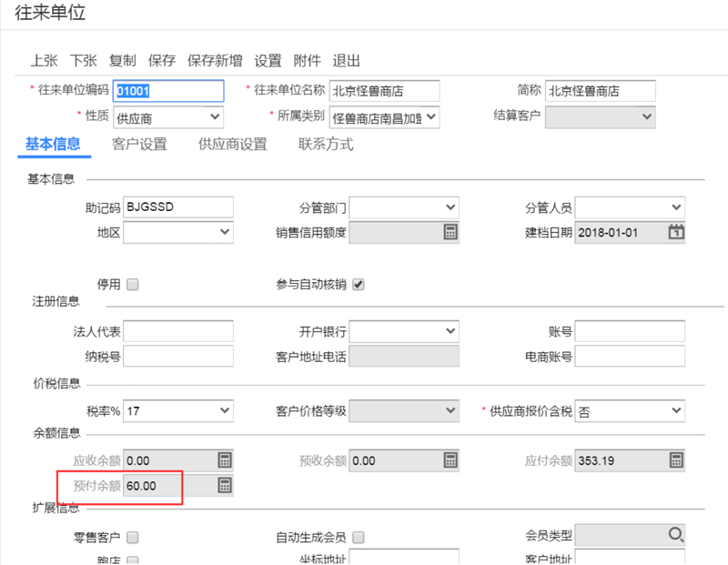This screenshot has height=565, width=728.
Task: Open 附件 attachments
Action: pyautogui.click(x=307, y=60)
